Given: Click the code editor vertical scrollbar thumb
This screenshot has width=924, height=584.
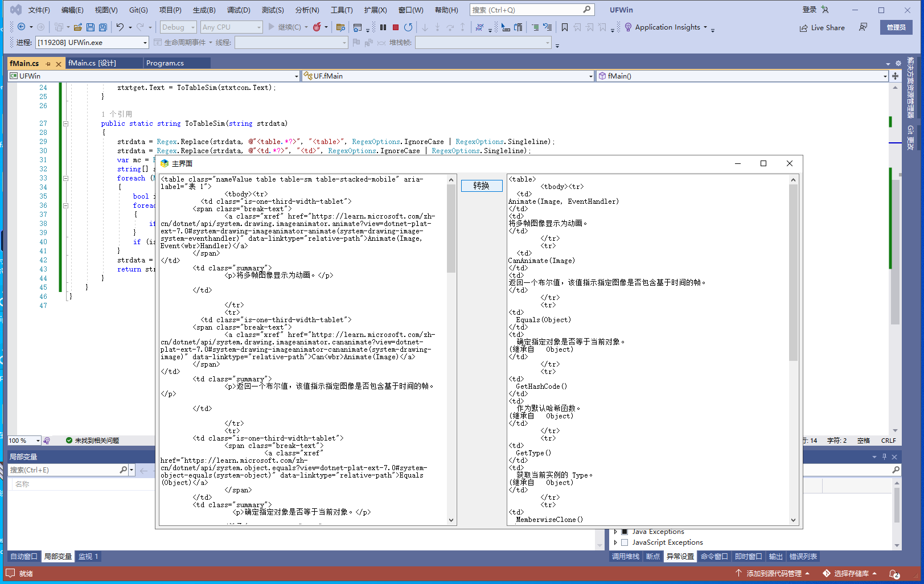Looking at the screenshot, I should [896, 252].
